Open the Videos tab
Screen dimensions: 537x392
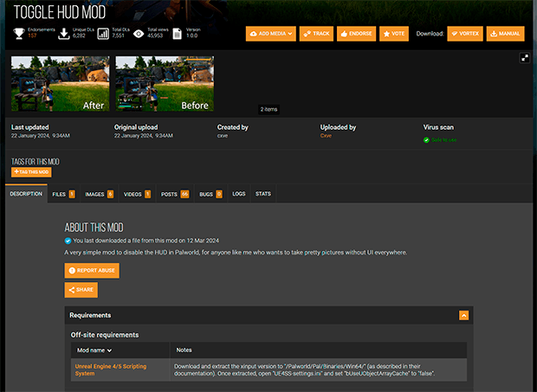[137, 194]
